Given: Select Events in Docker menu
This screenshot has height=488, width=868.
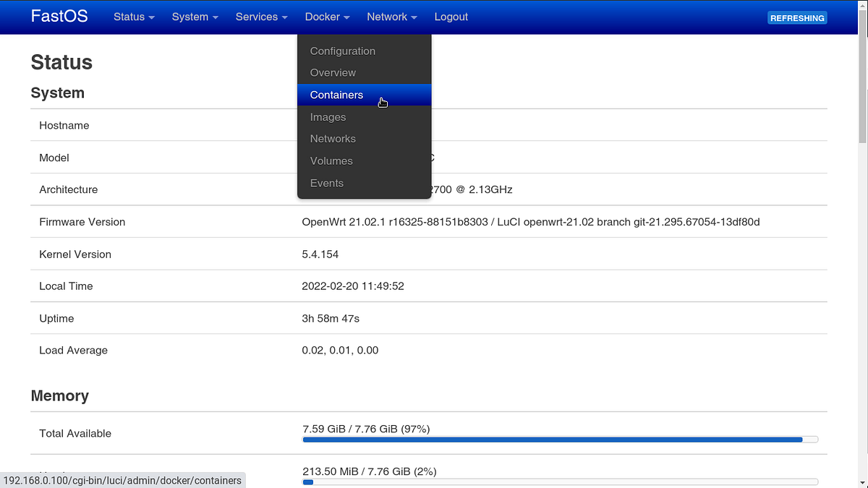Looking at the screenshot, I should tap(364, 183).
